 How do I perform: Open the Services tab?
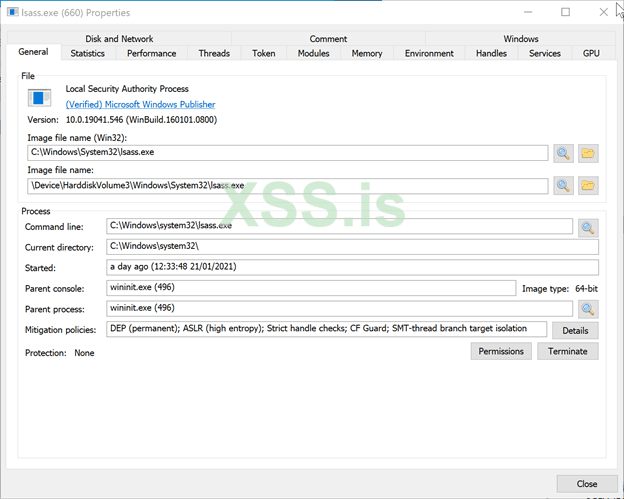point(545,53)
